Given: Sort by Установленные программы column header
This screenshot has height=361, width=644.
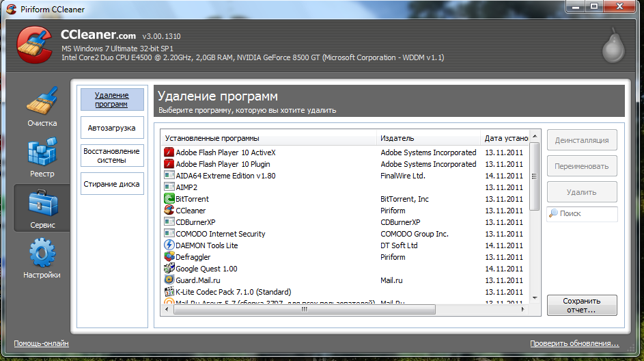Looking at the screenshot, I should point(268,138).
